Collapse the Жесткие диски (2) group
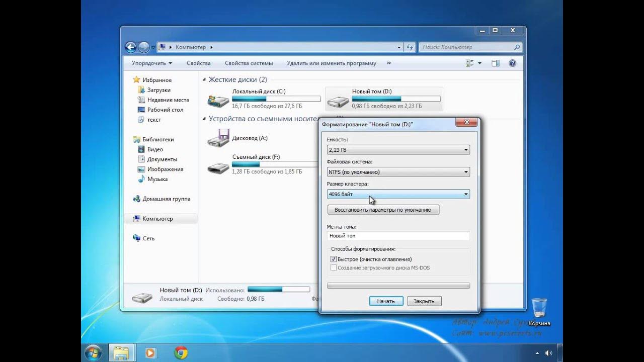 pos(204,80)
